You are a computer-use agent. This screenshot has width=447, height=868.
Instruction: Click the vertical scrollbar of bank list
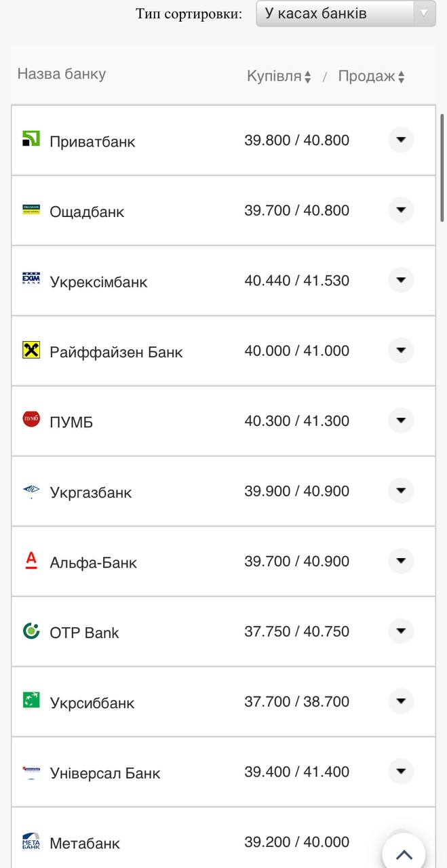(442, 168)
